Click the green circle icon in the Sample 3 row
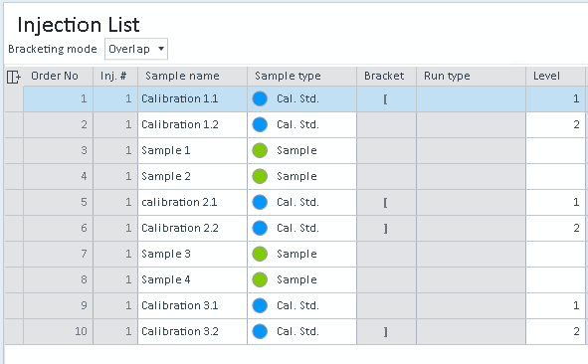The image size is (588, 364). point(260,255)
